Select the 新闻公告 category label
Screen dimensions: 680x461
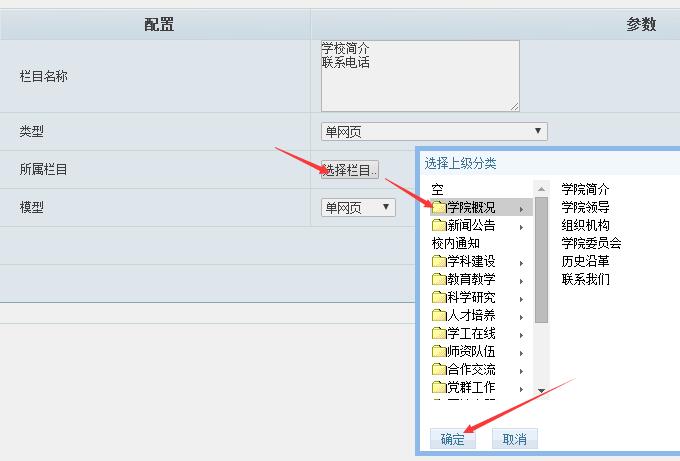(471, 225)
